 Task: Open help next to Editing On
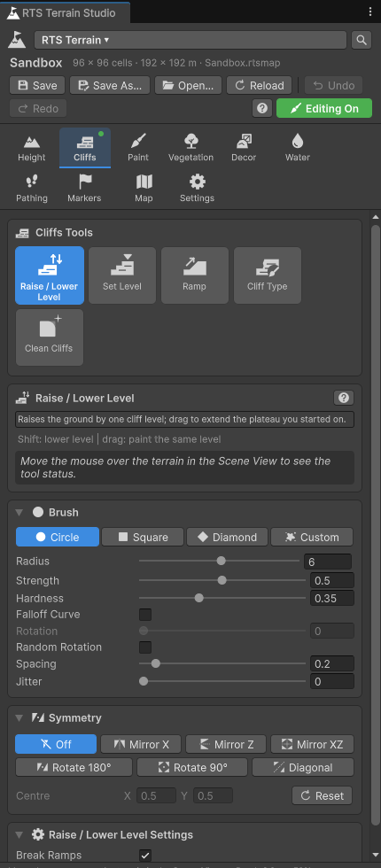[262, 108]
